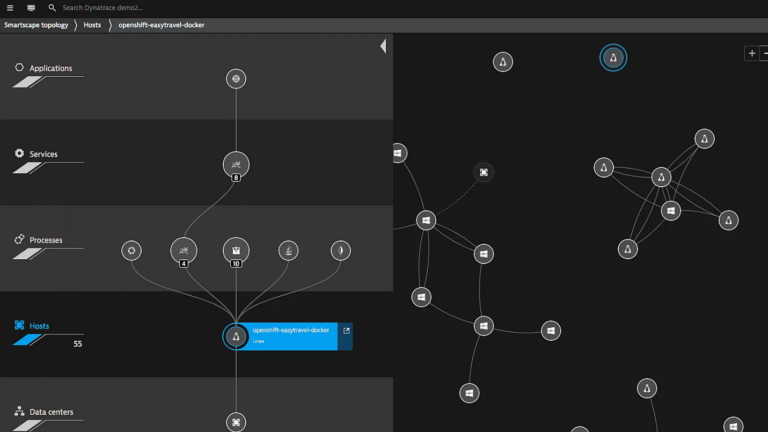Go to Smartscape topology breadcrumb
The width and height of the screenshot is (768, 432).
[36, 25]
